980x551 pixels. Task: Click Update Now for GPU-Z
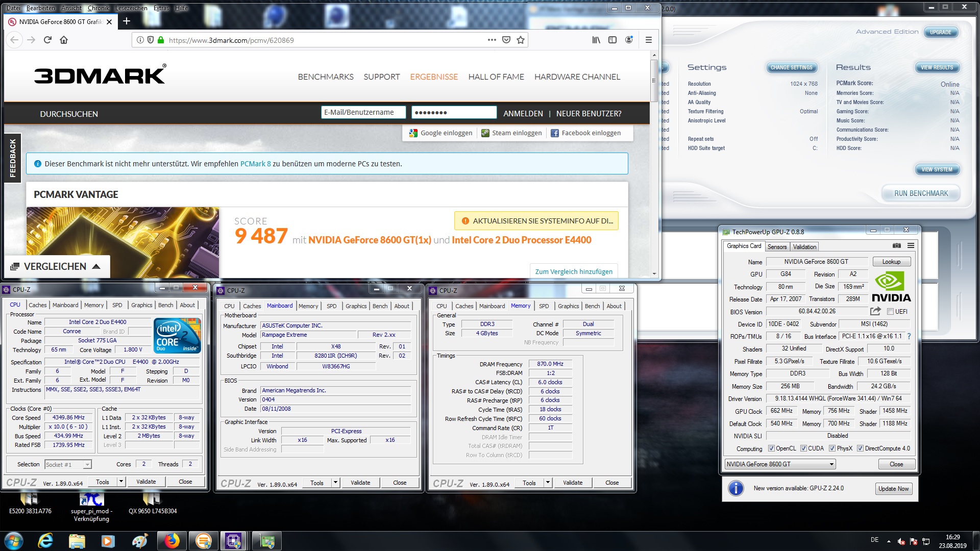893,489
